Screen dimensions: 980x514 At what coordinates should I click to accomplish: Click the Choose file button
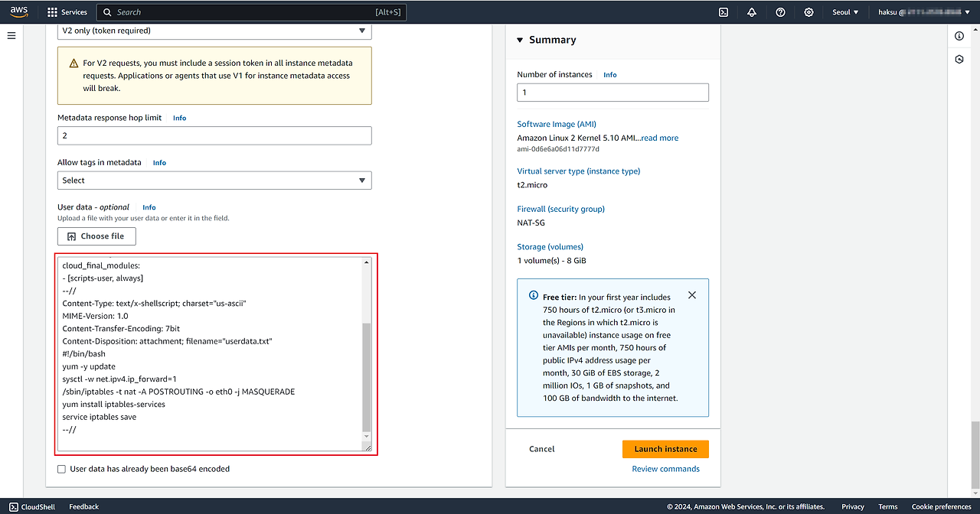pyautogui.click(x=96, y=236)
